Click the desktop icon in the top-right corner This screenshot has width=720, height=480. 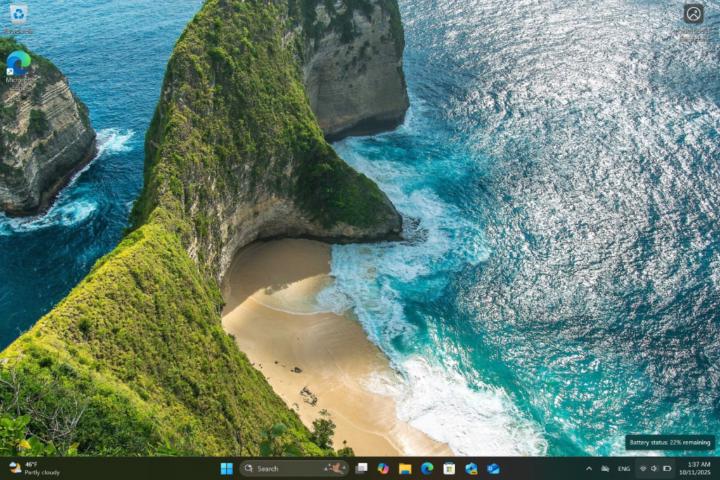click(693, 14)
